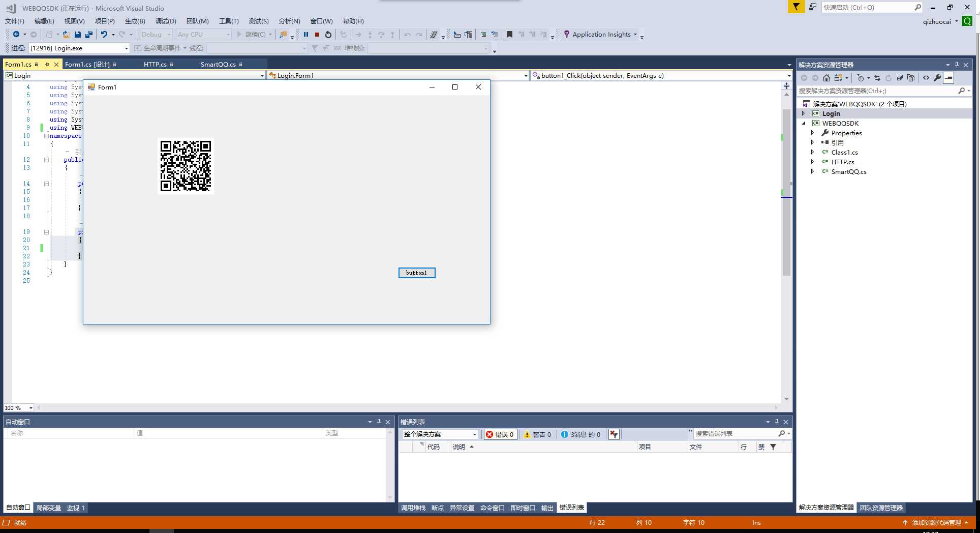The height and width of the screenshot is (533, 980).
Task: Open the process dropdown showing Login.exe
Action: pos(126,48)
